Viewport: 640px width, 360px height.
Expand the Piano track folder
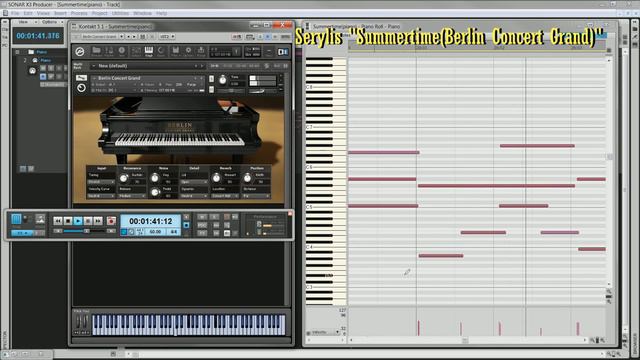tap(18, 52)
